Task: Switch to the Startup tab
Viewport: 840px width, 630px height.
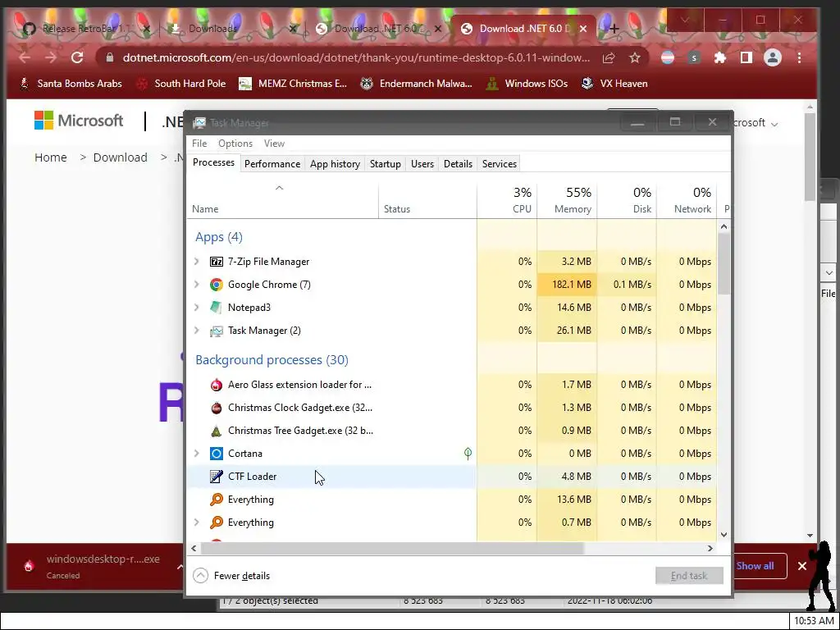Action: click(x=386, y=164)
